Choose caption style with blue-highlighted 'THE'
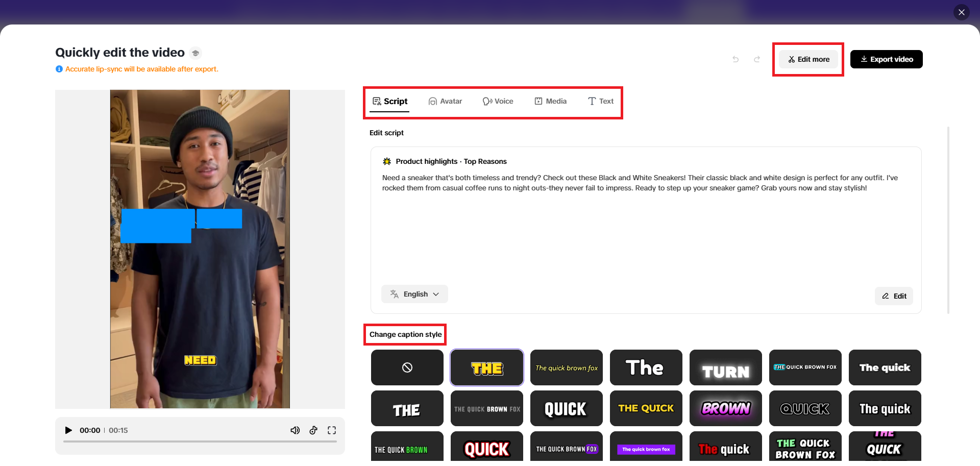The width and height of the screenshot is (980, 466). point(805,367)
